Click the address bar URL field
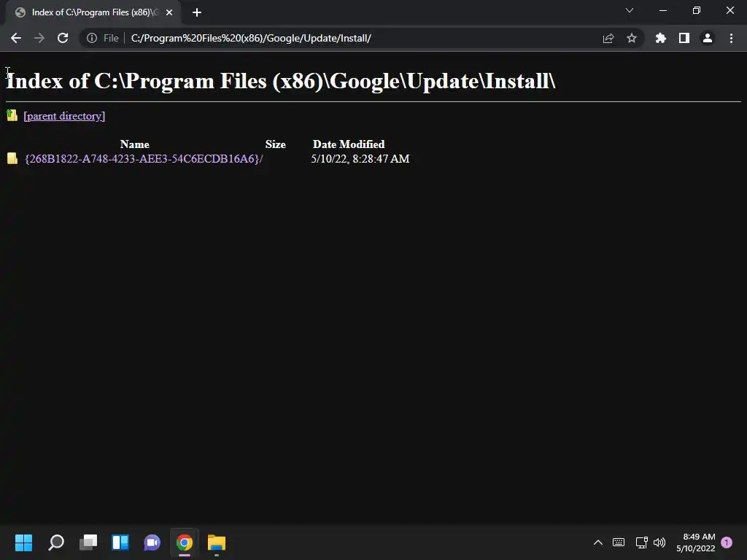Image resolution: width=747 pixels, height=560 pixels. [362, 38]
